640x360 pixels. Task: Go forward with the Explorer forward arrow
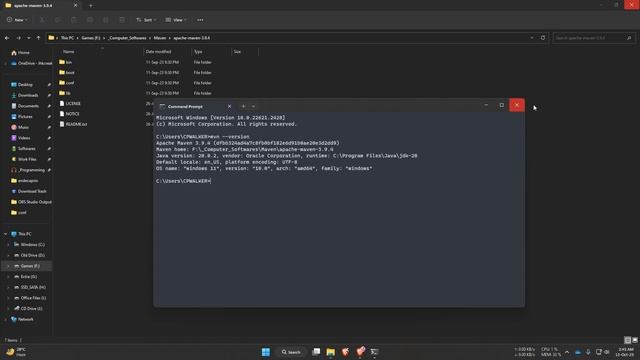(18, 38)
